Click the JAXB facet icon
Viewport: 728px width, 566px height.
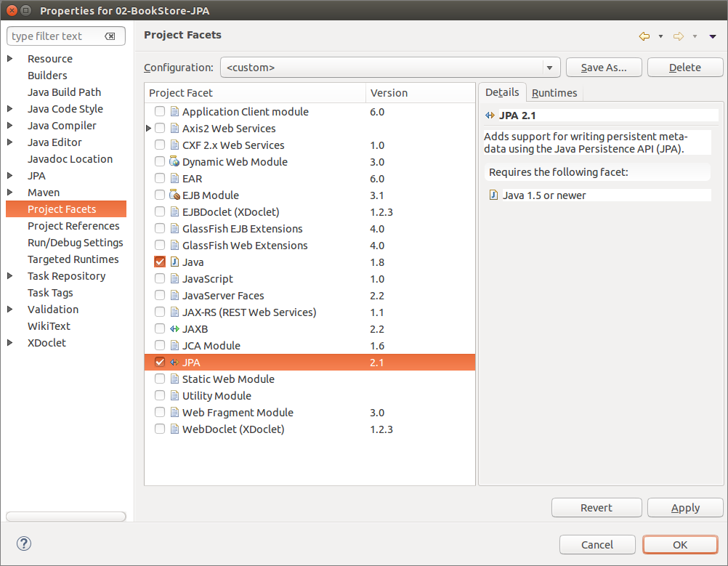pyautogui.click(x=174, y=328)
